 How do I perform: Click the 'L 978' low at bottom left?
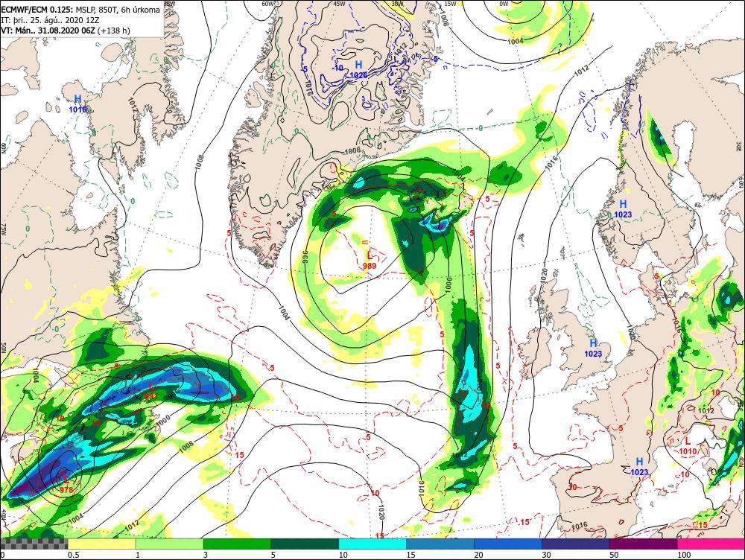(x=66, y=485)
